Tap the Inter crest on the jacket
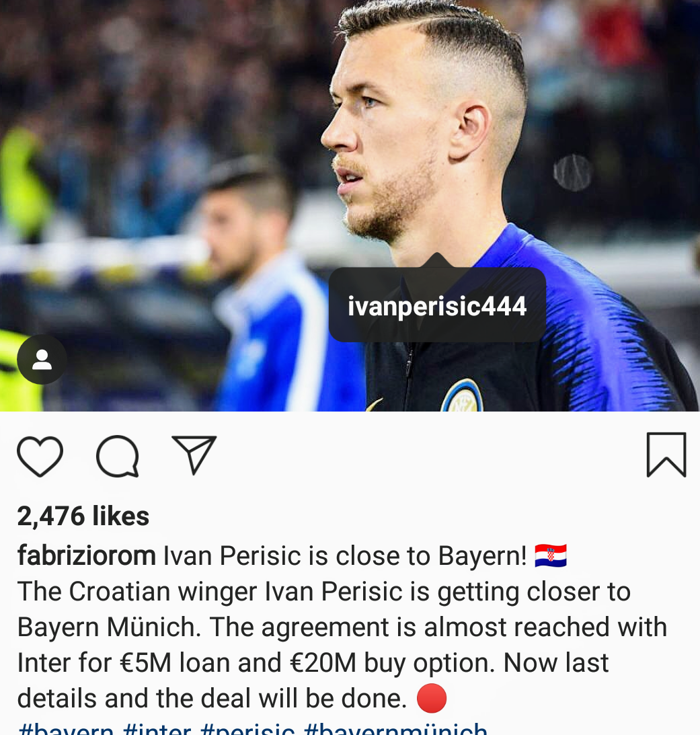700x735 pixels. pos(462,396)
